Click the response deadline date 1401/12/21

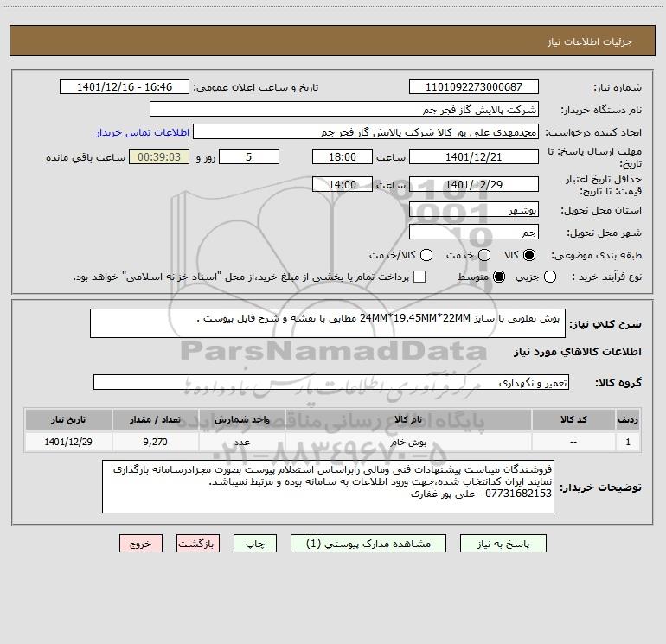click(474, 156)
